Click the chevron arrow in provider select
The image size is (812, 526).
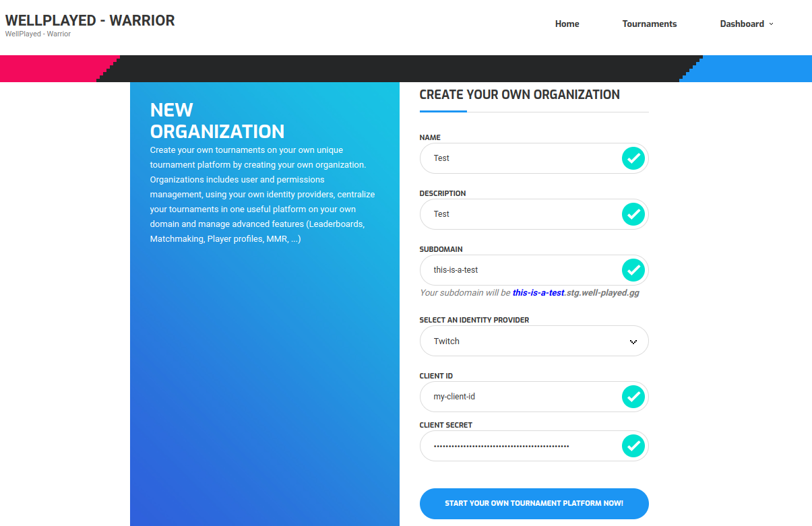coord(633,342)
